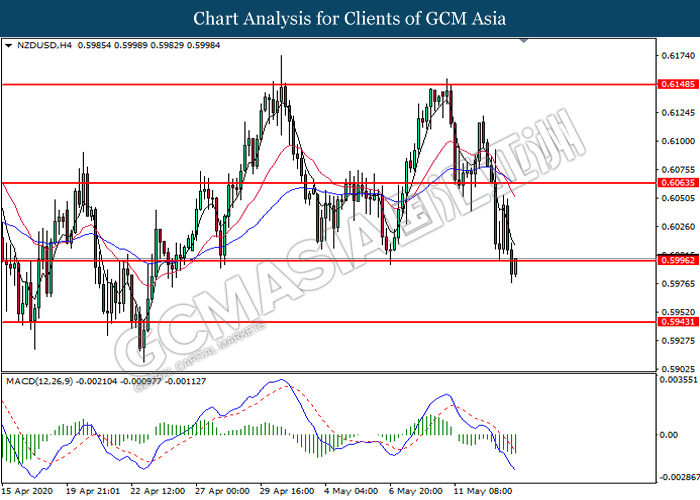Select the NZDUSD,H4 symbol label
700x500 pixels.
[x=44, y=45]
